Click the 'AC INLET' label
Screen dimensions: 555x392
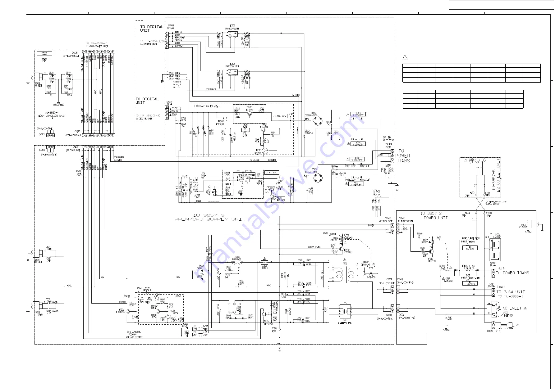click(x=512, y=308)
